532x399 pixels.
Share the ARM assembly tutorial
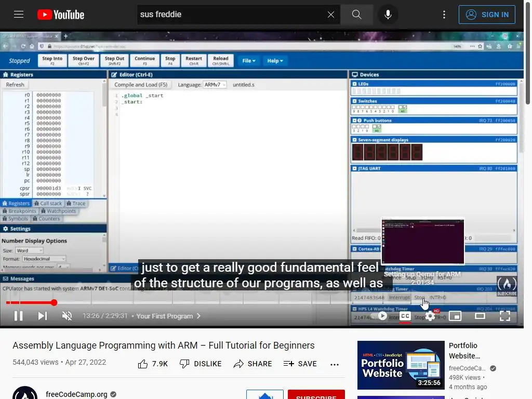(253, 364)
